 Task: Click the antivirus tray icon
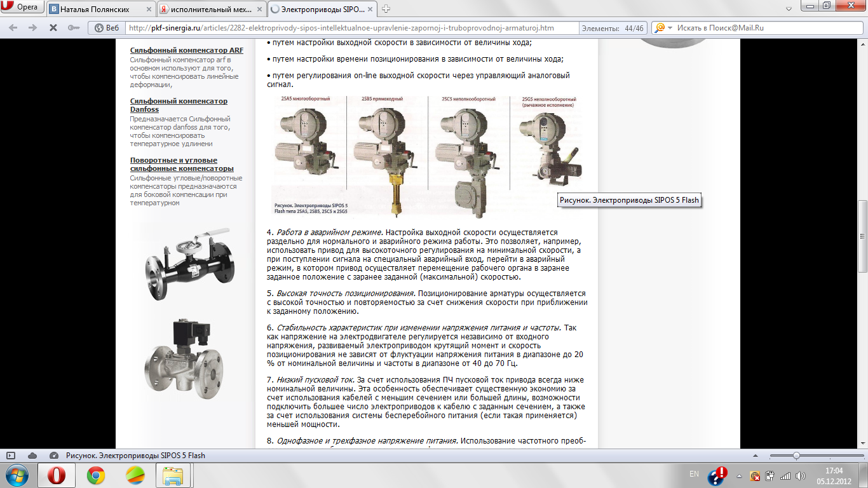pos(755,476)
